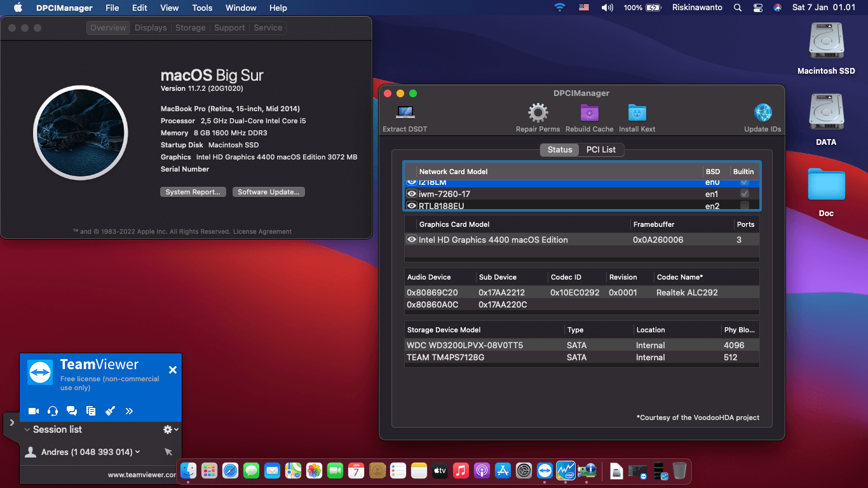Image resolution: width=868 pixels, height=488 pixels.
Task: Open the App Store from the Dock
Action: 503,471
